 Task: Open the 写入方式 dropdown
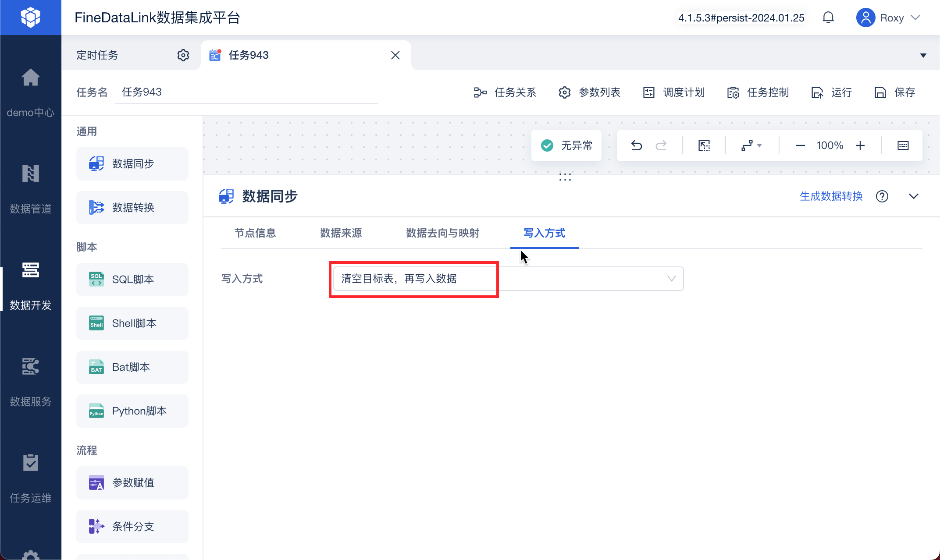tap(508, 279)
